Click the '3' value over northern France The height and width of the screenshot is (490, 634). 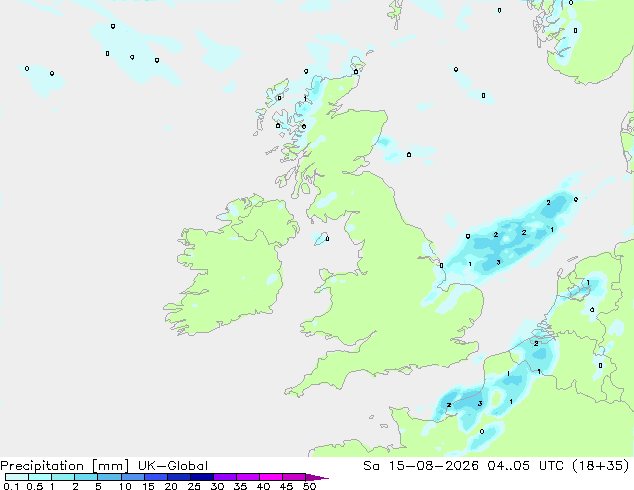(x=480, y=403)
